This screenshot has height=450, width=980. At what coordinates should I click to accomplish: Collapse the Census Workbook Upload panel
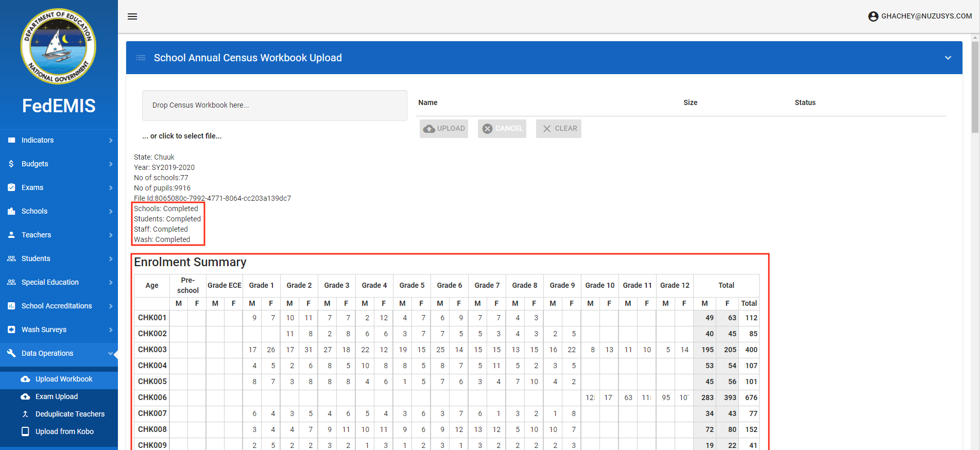pos(948,58)
